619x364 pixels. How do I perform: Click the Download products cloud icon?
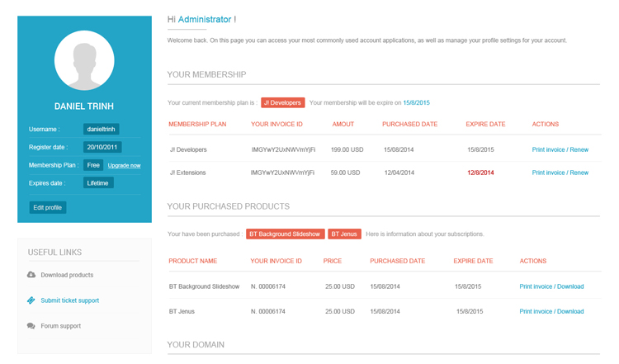[x=31, y=275]
